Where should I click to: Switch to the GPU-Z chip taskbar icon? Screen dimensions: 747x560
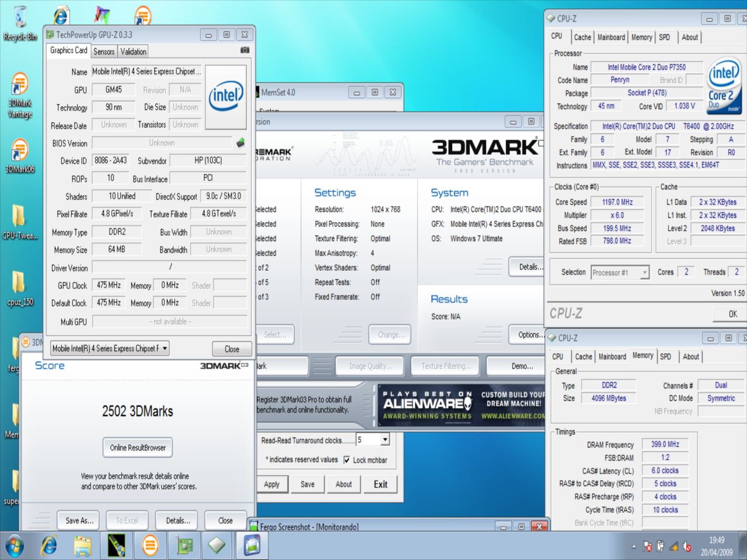click(x=184, y=546)
